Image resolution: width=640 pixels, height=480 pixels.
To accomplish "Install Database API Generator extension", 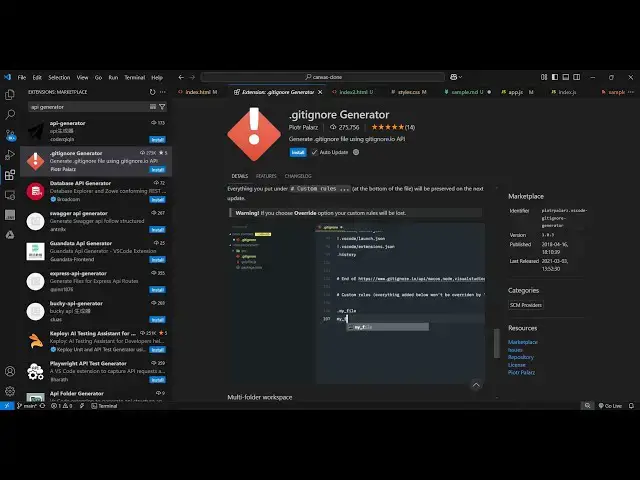I will [157, 200].
